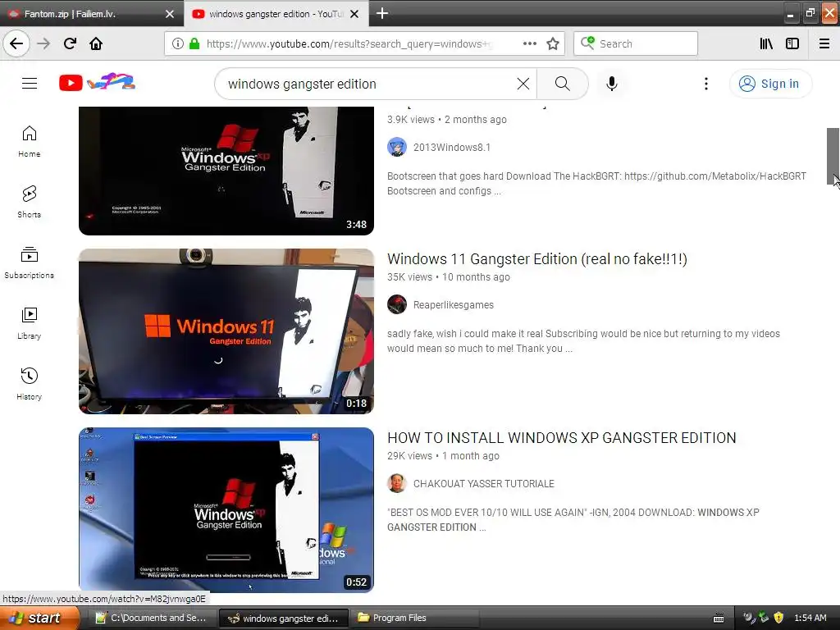Open page actions three-dot menu in address bar
Image resolution: width=840 pixels, height=630 pixels.
[530, 44]
